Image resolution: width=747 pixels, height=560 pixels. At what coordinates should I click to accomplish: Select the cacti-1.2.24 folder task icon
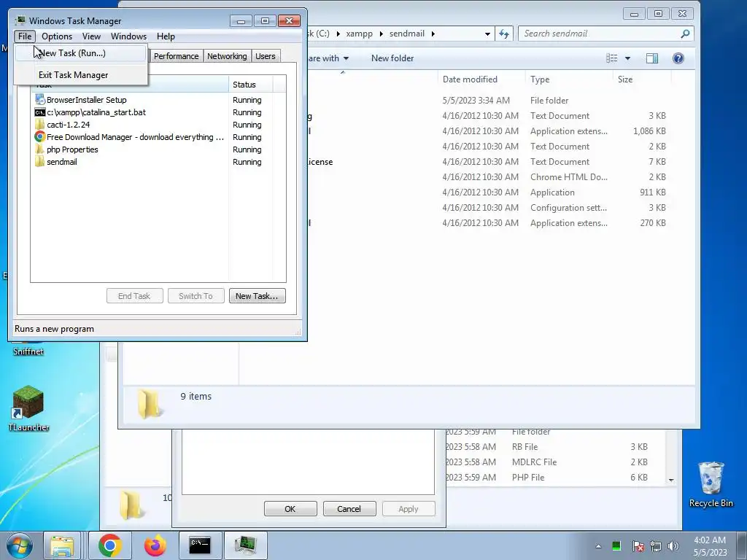(x=40, y=125)
